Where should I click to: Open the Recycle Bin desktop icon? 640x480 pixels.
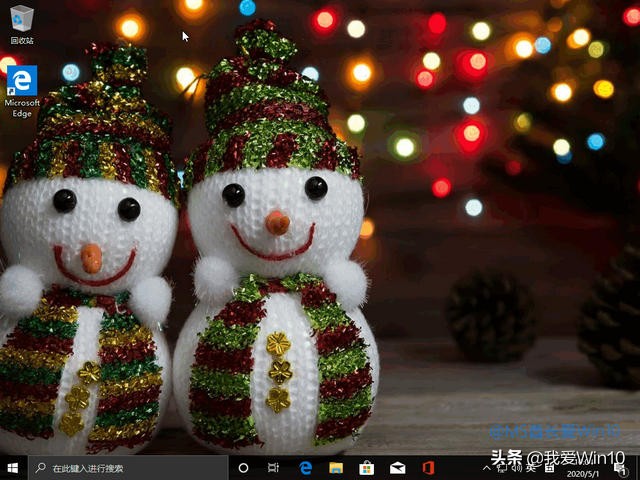pos(22,26)
